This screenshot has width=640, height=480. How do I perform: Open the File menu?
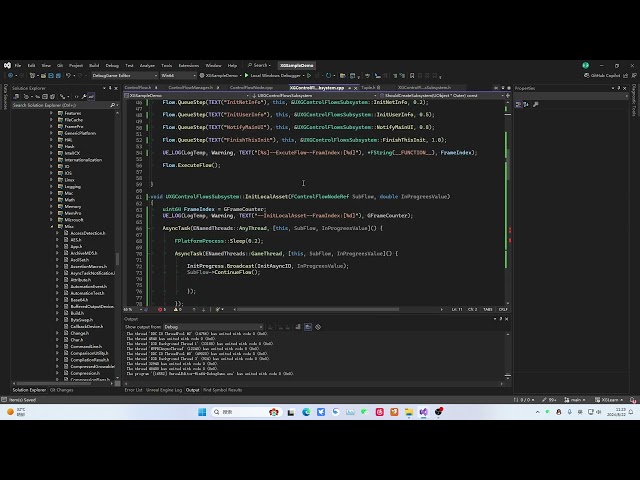pyautogui.click(x=18, y=65)
